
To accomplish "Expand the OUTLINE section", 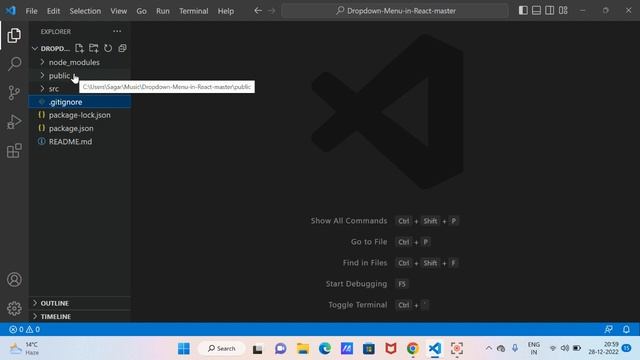I will click(80, 303).
